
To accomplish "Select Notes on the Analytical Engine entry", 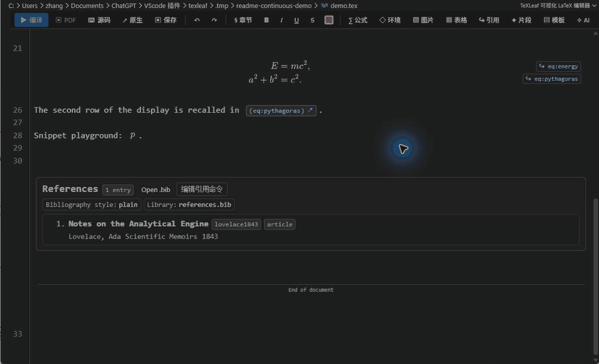I will click(x=139, y=224).
